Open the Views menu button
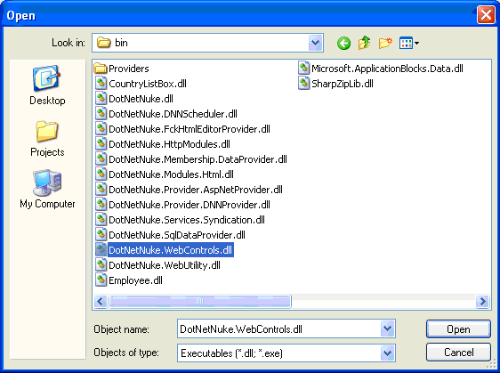The width and height of the screenshot is (500, 373). [x=409, y=43]
